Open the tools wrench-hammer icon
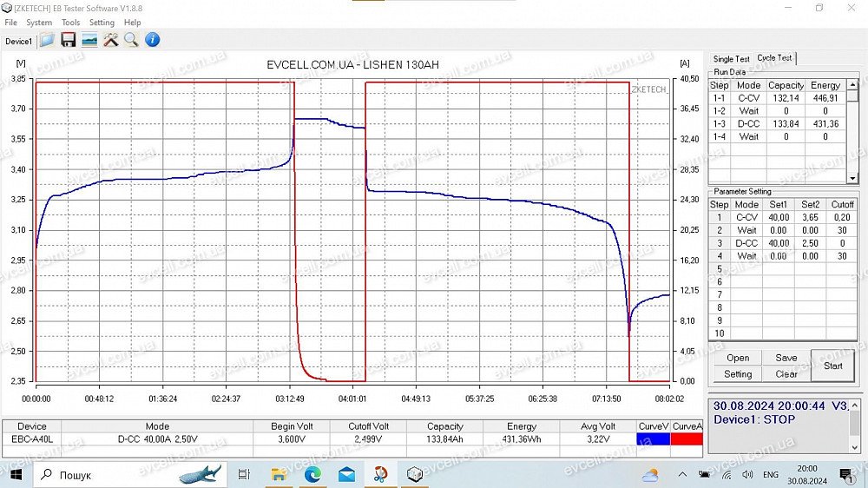 [x=110, y=40]
